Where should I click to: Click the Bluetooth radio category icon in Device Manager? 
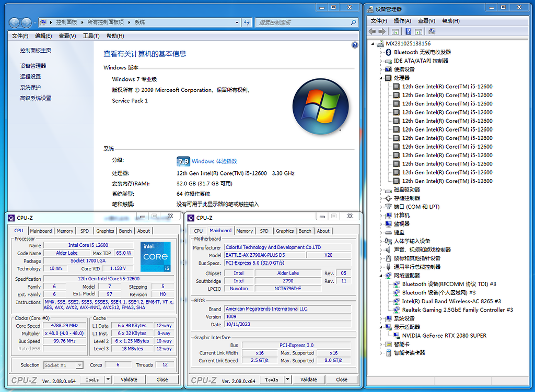click(388, 52)
